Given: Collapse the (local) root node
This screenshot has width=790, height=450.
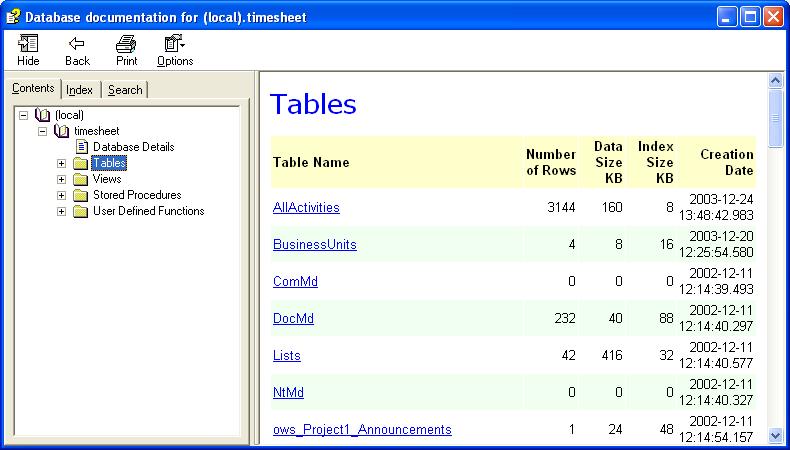Looking at the screenshot, I should coord(24,115).
